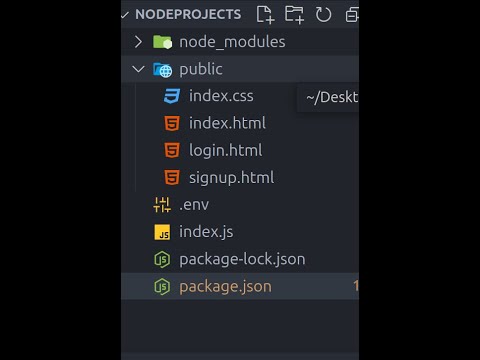
Task: Click the HTML5 icon beside signup.html
Action: click(172, 178)
